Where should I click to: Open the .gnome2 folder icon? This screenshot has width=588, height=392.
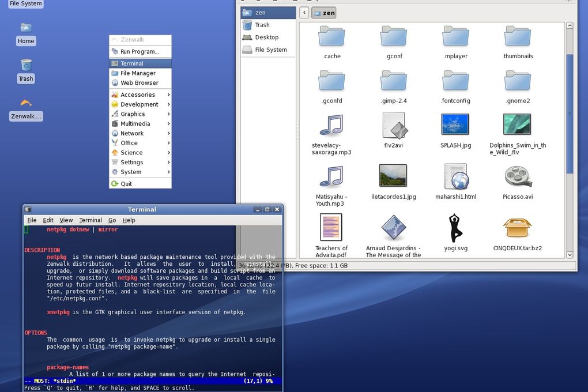click(518, 81)
